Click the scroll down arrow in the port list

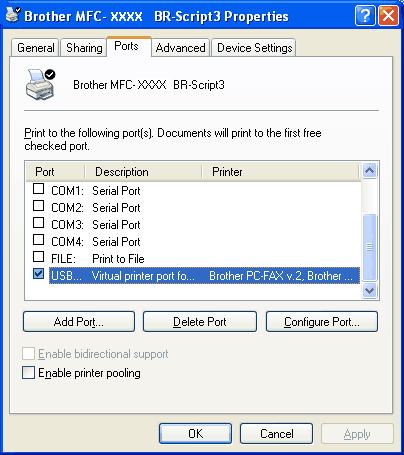[369, 291]
